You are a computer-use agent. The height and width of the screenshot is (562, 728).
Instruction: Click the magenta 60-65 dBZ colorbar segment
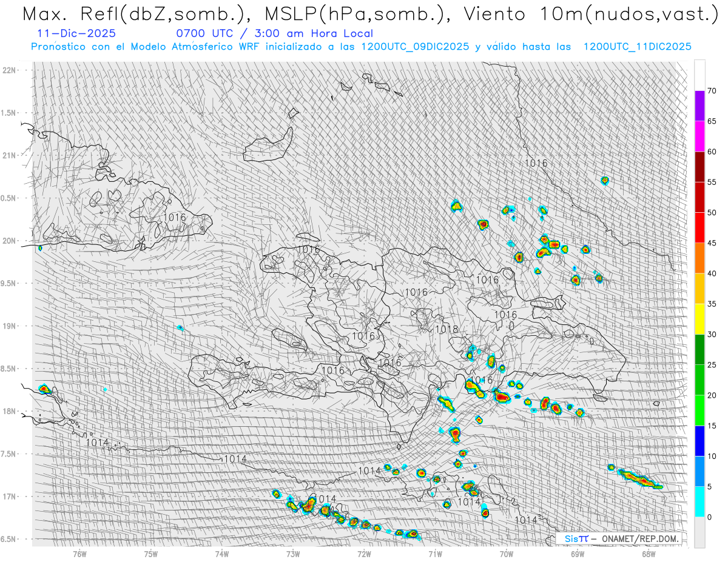(699, 136)
